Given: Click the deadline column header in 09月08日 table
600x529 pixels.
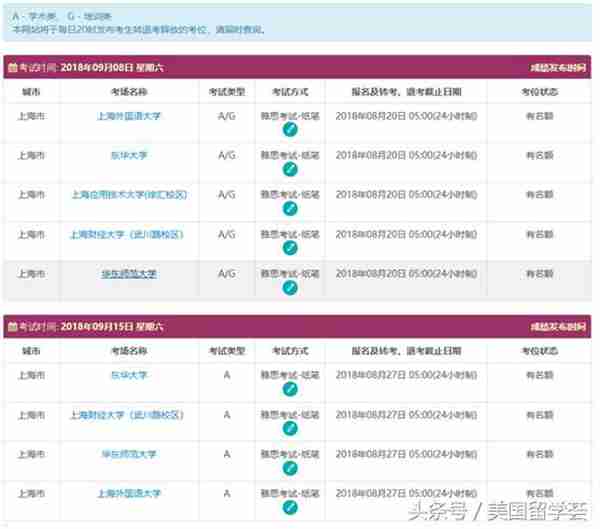Looking at the screenshot, I should pos(406,92).
